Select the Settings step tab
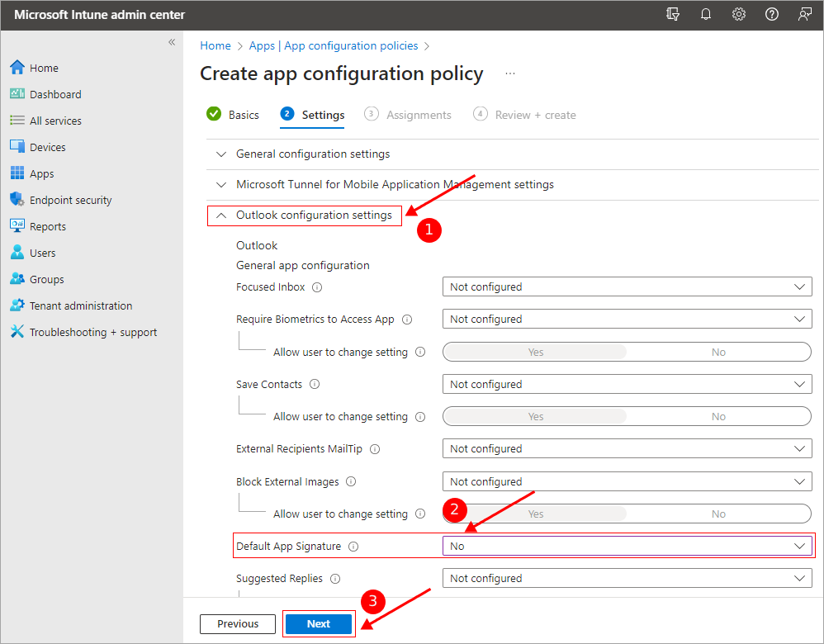The image size is (824, 644). coord(313,115)
